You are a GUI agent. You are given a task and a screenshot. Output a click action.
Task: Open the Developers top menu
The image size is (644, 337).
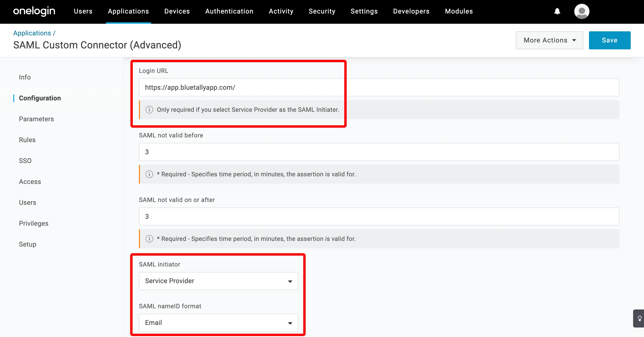411,11
